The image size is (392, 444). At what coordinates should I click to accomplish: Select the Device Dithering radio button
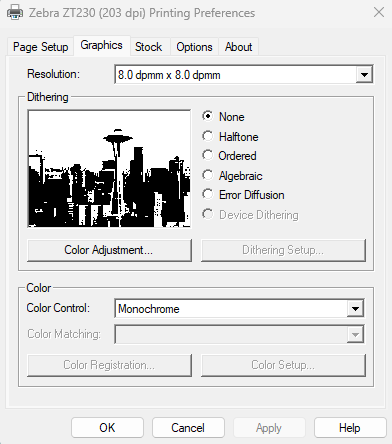pyautogui.click(x=250, y=215)
